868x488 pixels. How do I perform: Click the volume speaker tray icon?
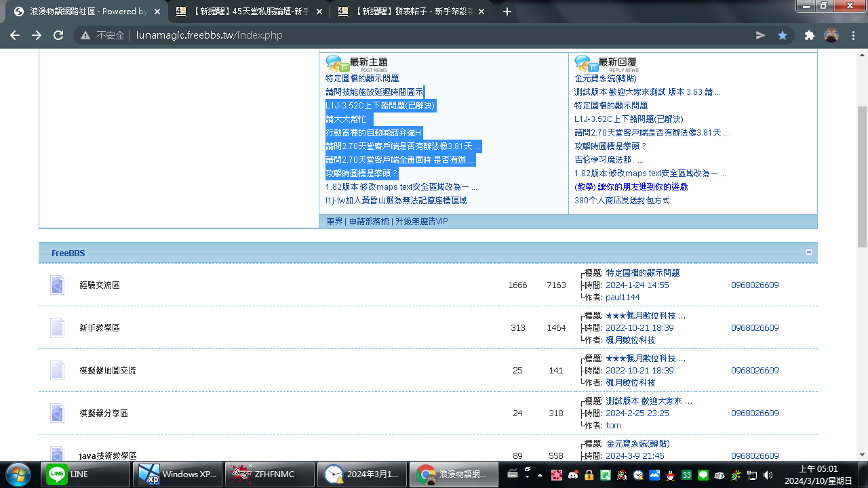click(x=768, y=475)
